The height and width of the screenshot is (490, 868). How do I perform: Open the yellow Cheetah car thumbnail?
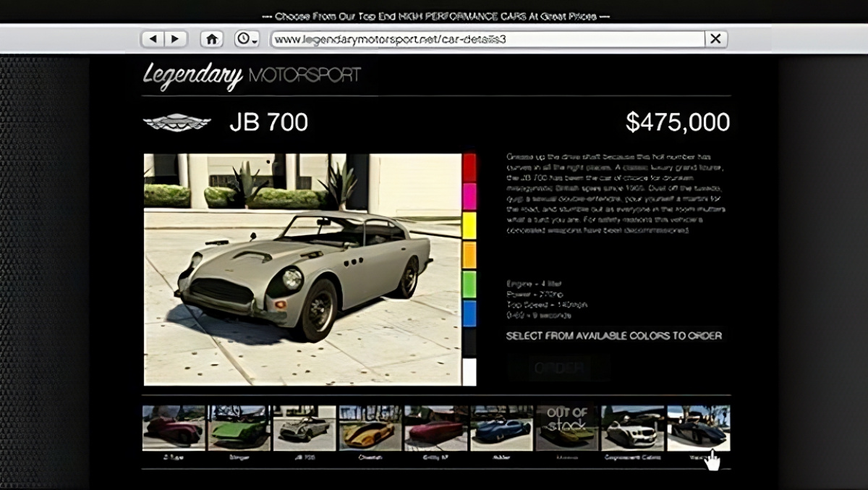point(370,428)
